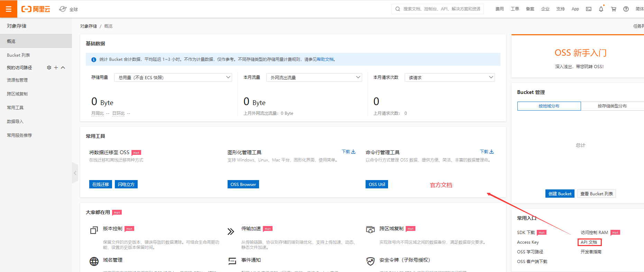
Task: Open the Access Key link
Action: [528, 242]
